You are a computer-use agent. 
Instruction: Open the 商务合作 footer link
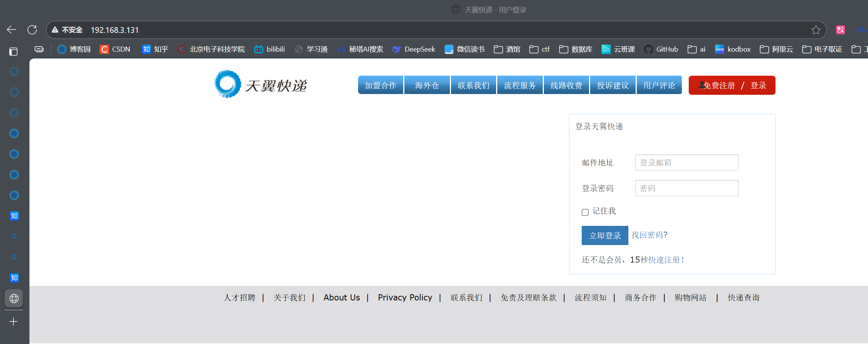[x=641, y=298]
